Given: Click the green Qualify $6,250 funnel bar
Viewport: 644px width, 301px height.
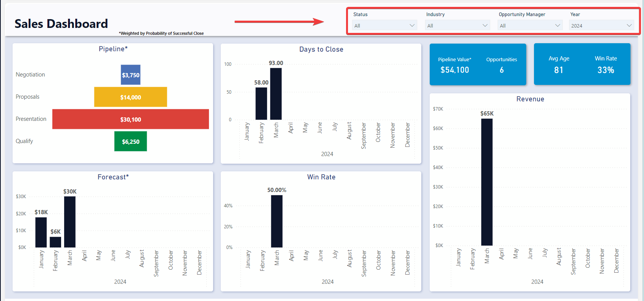Looking at the screenshot, I should pyautogui.click(x=131, y=142).
